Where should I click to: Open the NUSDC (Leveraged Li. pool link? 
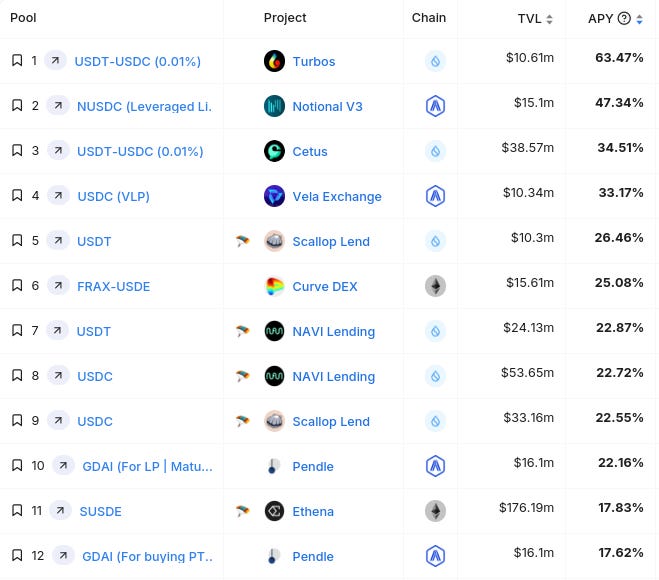pos(145,106)
